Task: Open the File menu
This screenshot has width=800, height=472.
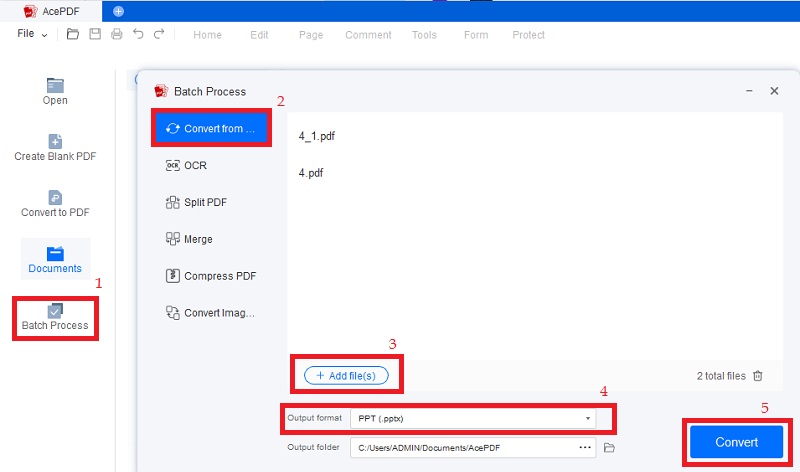Action: tap(32, 34)
